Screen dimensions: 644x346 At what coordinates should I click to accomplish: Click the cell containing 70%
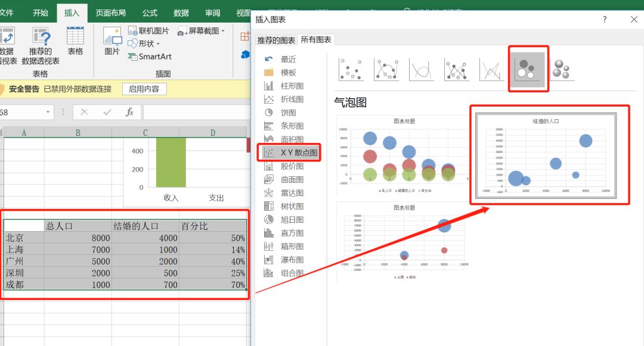click(x=213, y=285)
